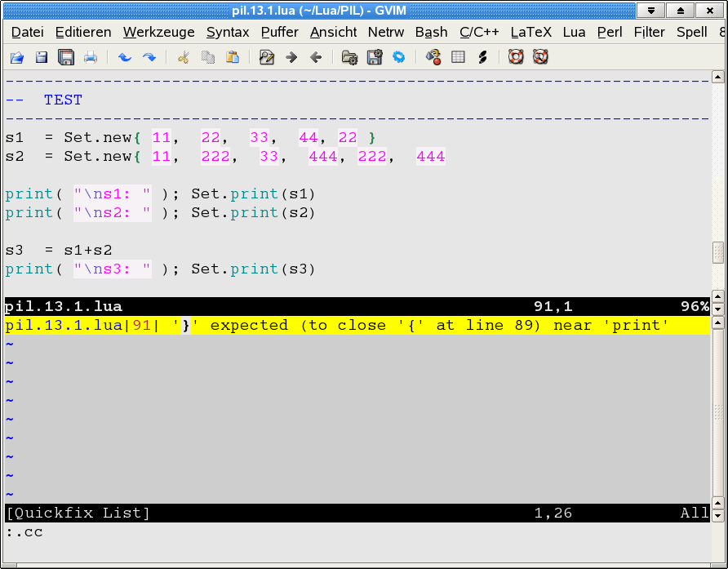Click line number 91 in quickfix entry
728x569 pixels.
point(142,325)
